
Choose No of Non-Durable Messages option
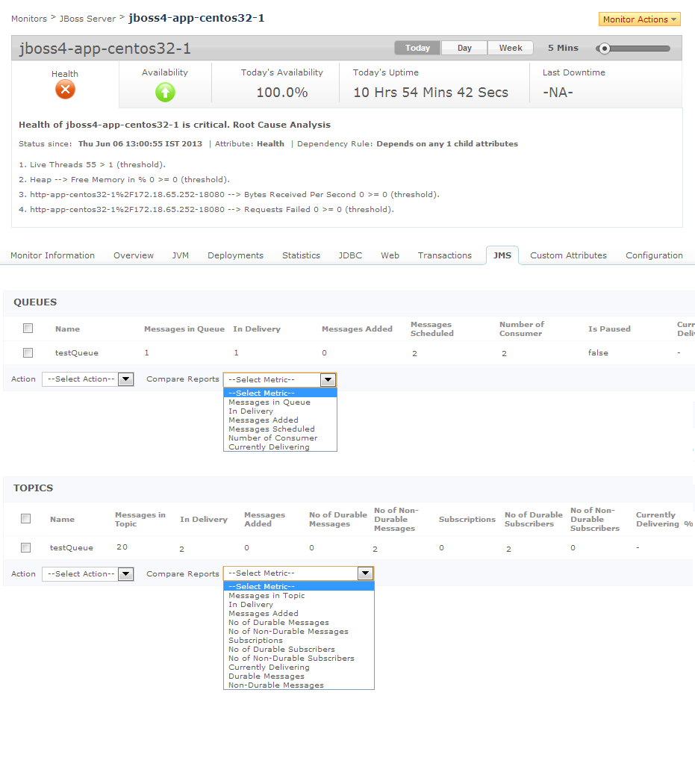point(299,632)
